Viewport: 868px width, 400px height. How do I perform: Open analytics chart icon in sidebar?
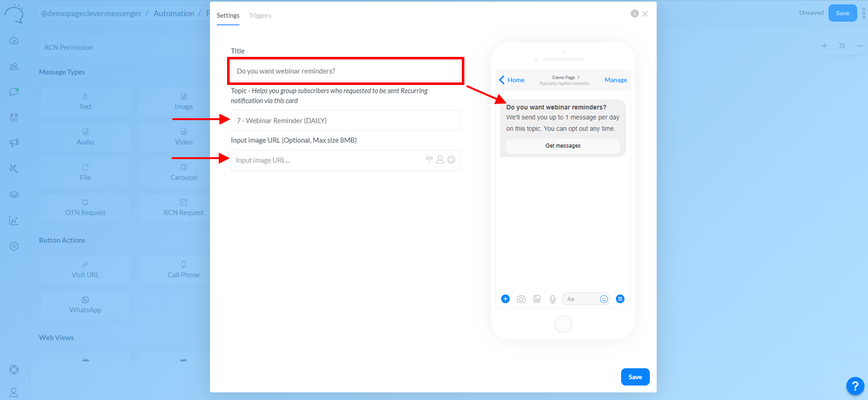[14, 220]
